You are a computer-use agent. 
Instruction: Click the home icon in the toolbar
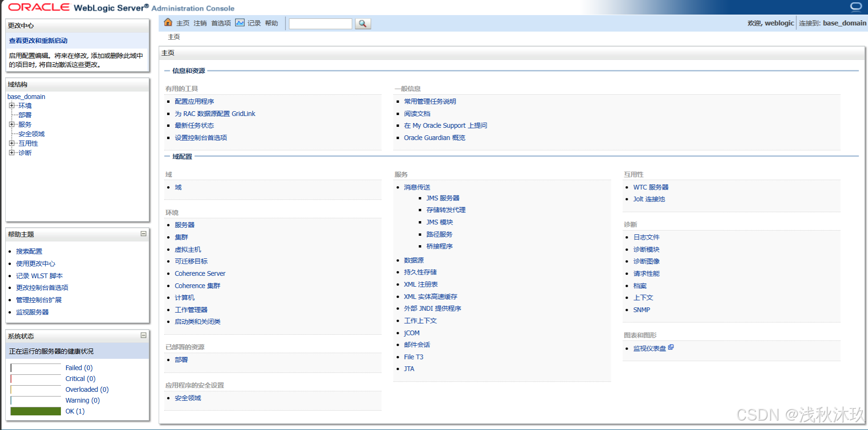click(168, 22)
